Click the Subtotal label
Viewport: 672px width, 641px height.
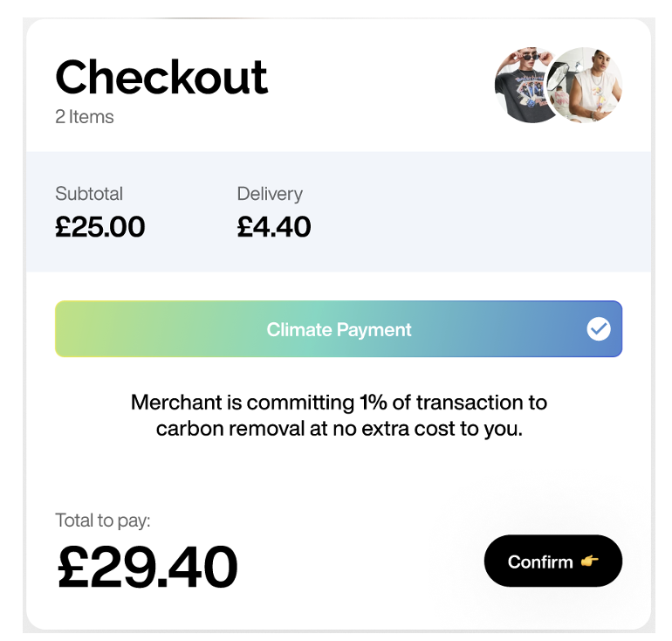(x=89, y=194)
